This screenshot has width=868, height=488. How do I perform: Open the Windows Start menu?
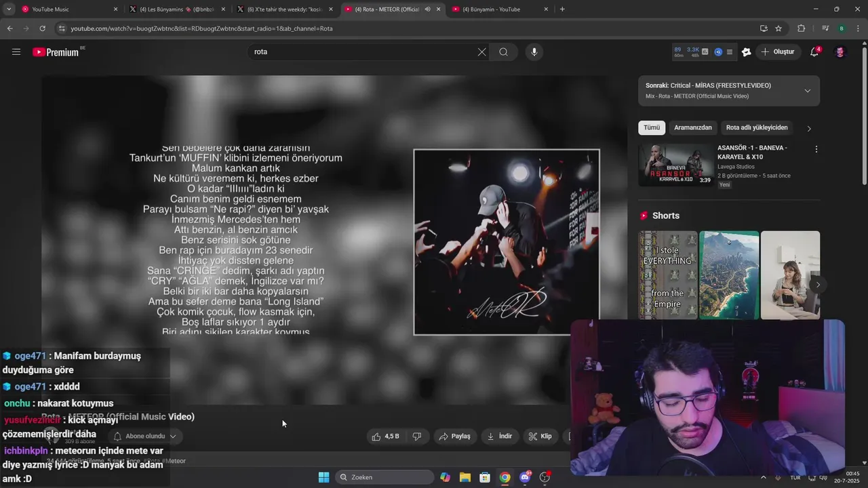[x=323, y=477]
